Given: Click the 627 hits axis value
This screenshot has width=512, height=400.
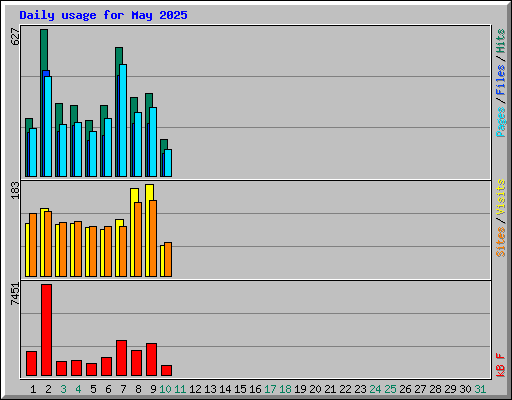Looking at the screenshot, I should pos(15,37).
